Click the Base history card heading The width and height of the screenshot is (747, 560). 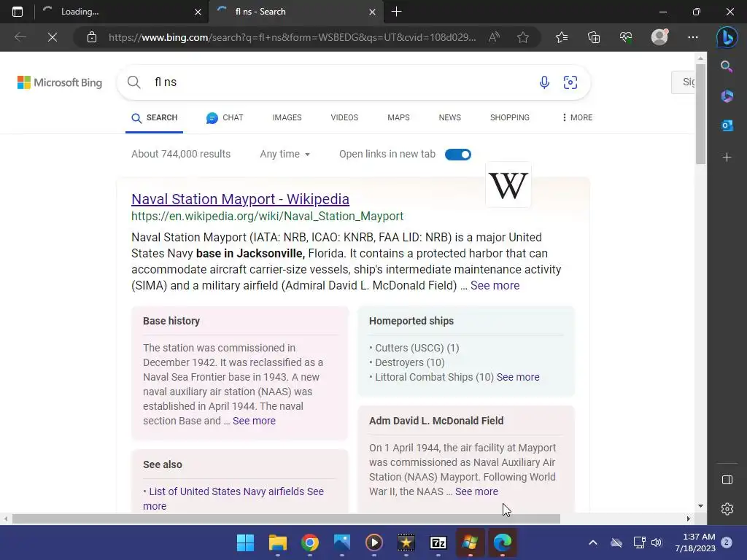171,321
